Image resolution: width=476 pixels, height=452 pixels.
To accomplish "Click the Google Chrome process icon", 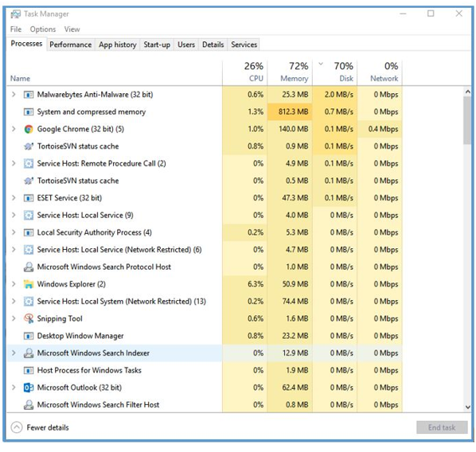I will (x=29, y=129).
